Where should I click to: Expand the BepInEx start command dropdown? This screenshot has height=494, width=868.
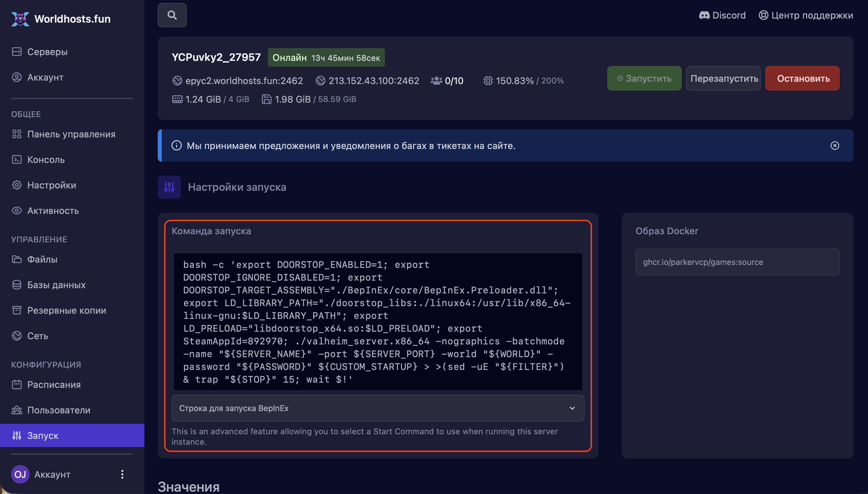377,408
